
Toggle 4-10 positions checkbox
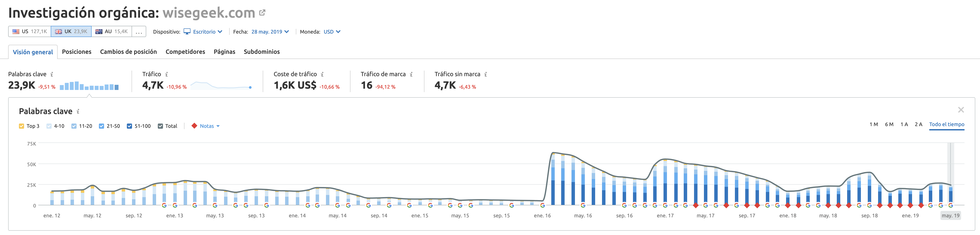pyautogui.click(x=49, y=126)
